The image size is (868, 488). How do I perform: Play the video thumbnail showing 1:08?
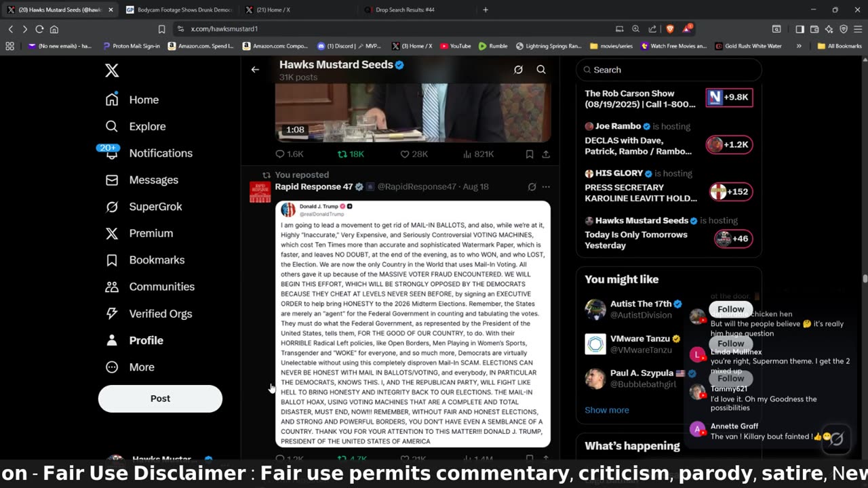[413, 113]
